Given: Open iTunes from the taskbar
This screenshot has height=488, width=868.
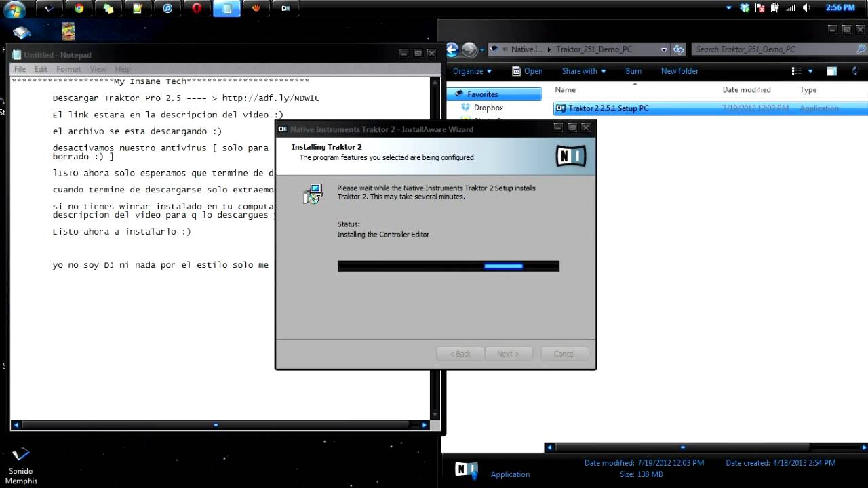Looking at the screenshot, I should coord(167,9).
